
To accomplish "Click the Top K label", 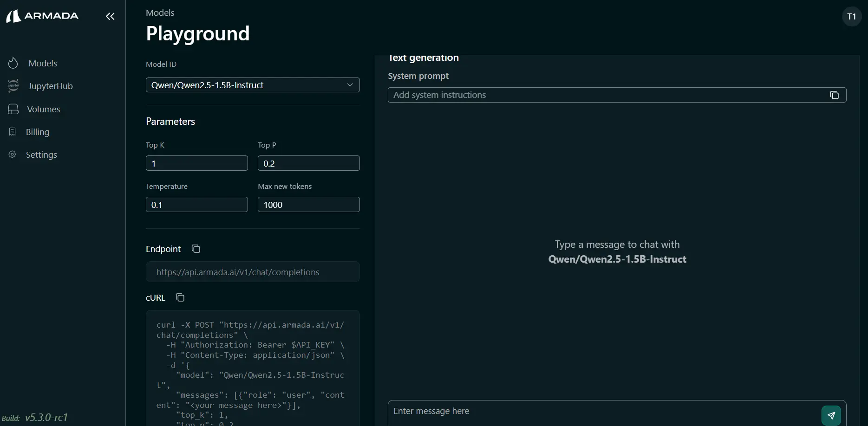I will point(155,145).
